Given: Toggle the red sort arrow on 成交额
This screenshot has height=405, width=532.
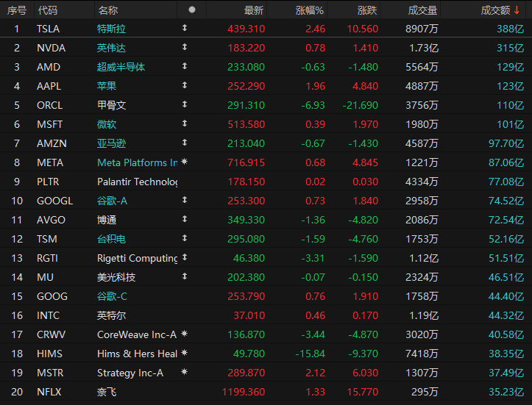Looking at the screenshot, I should click(517, 10).
